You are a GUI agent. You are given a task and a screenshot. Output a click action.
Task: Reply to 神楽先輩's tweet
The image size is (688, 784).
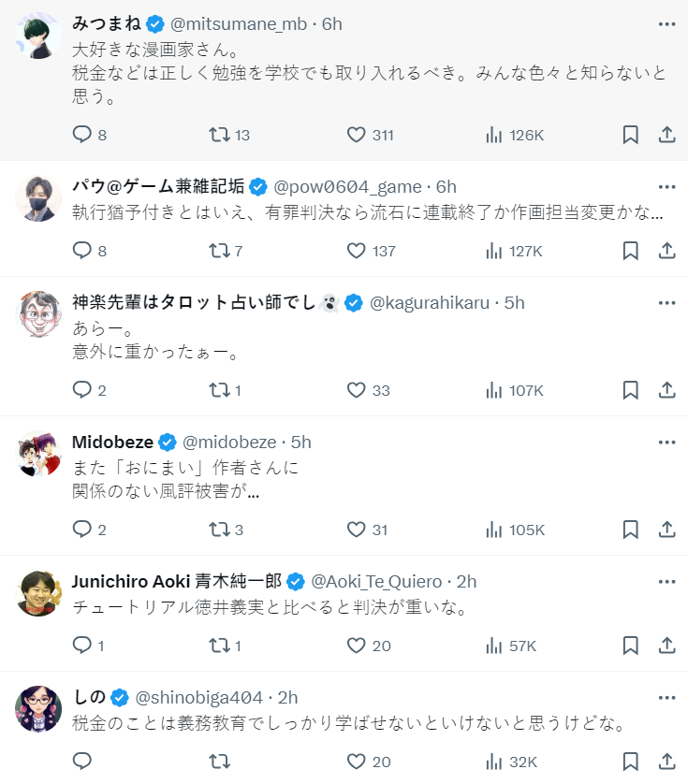(83, 390)
